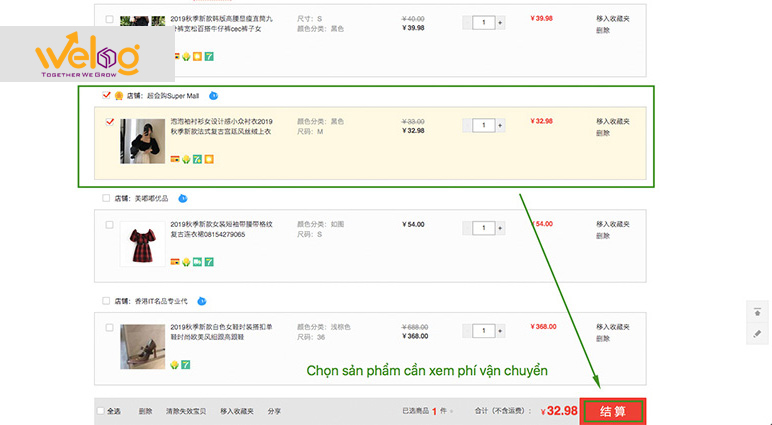The width and height of the screenshot is (772, 425).
Task: Open Wangwang chat icon beside 美嘟嘟优品
Action: tap(183, 198)
